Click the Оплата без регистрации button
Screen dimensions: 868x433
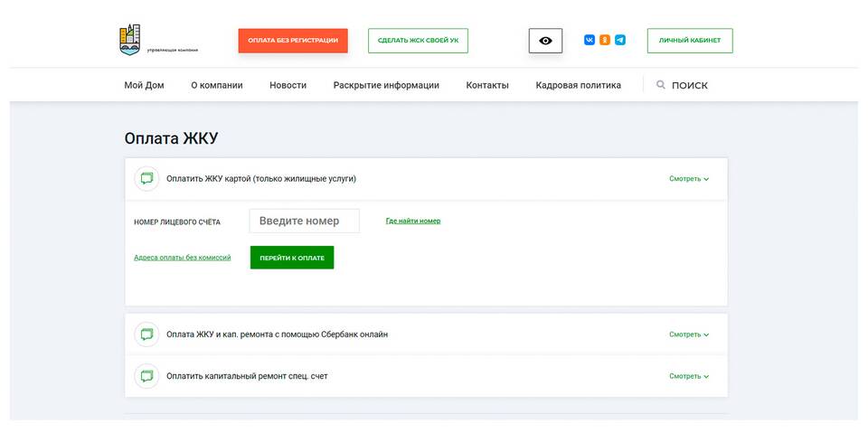293,41
